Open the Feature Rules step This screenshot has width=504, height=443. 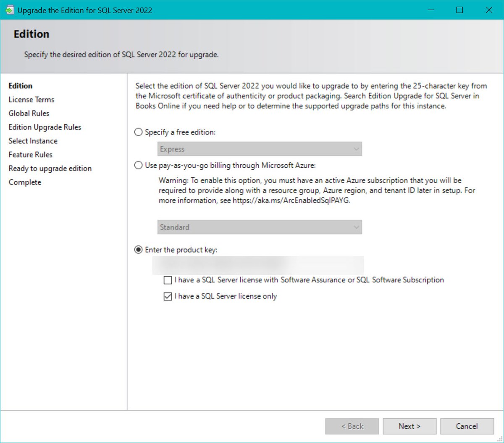click(30, 155)
